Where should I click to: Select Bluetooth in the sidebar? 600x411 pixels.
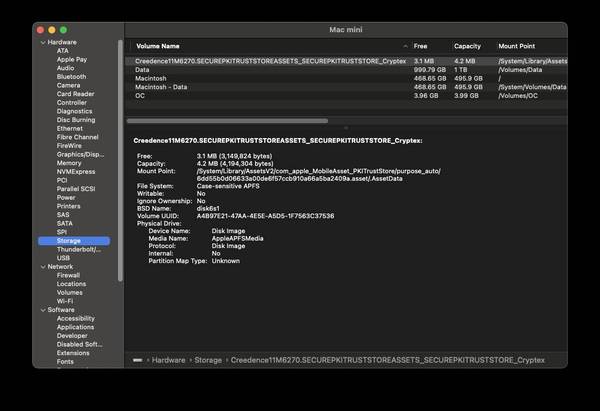click(72, 77)
